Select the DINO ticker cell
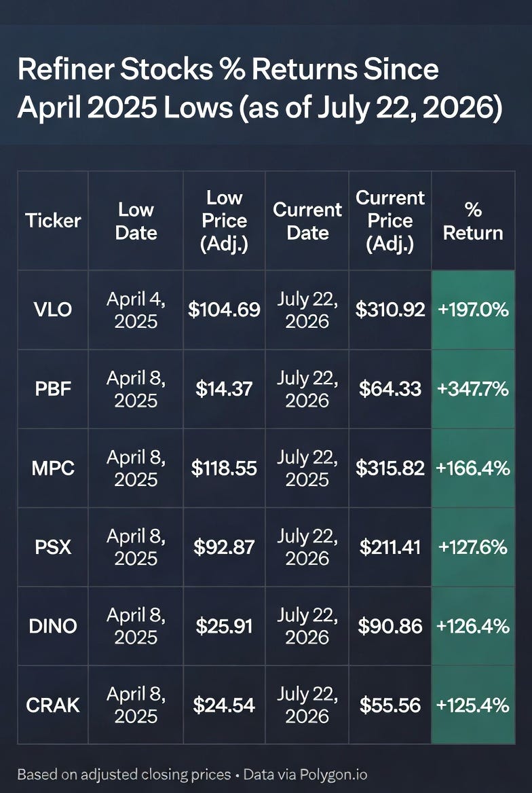Screen dimensions: 532x793 [x=53, y=626]
